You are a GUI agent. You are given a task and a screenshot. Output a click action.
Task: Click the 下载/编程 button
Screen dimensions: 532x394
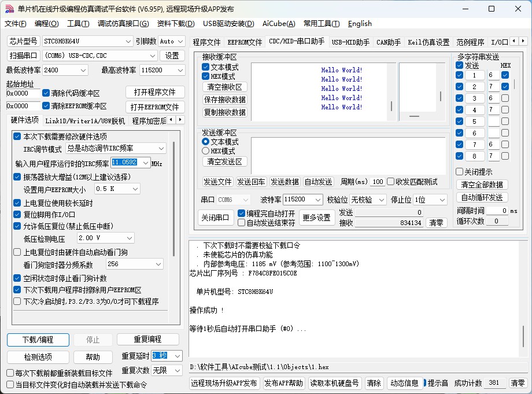[38, 340]
